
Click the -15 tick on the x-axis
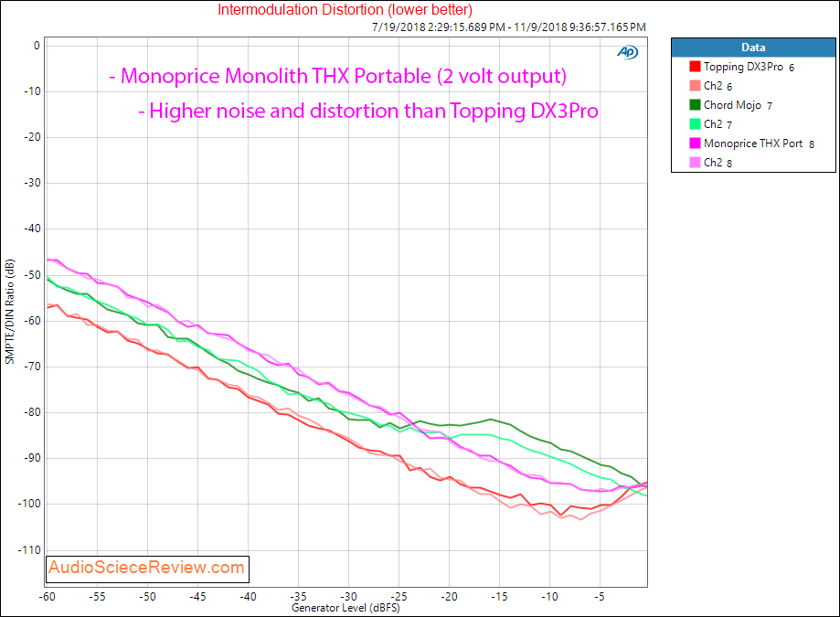[499, 597]
